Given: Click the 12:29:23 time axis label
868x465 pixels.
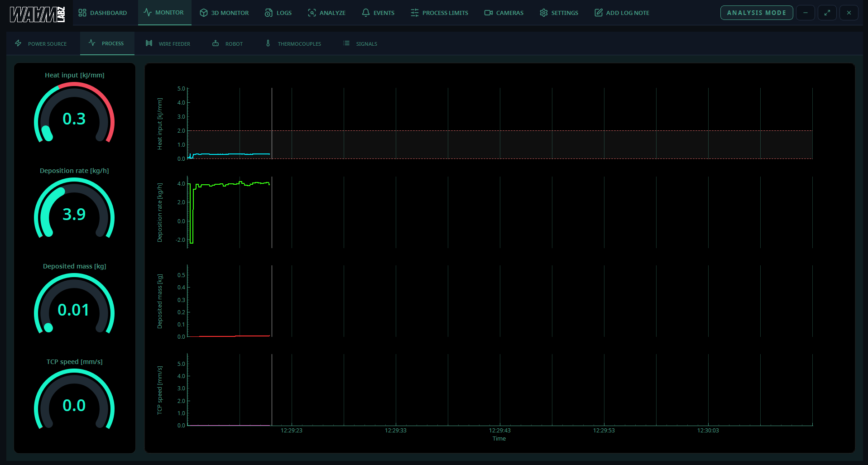Looking at the screenshot, I should (x=292, y=430).
